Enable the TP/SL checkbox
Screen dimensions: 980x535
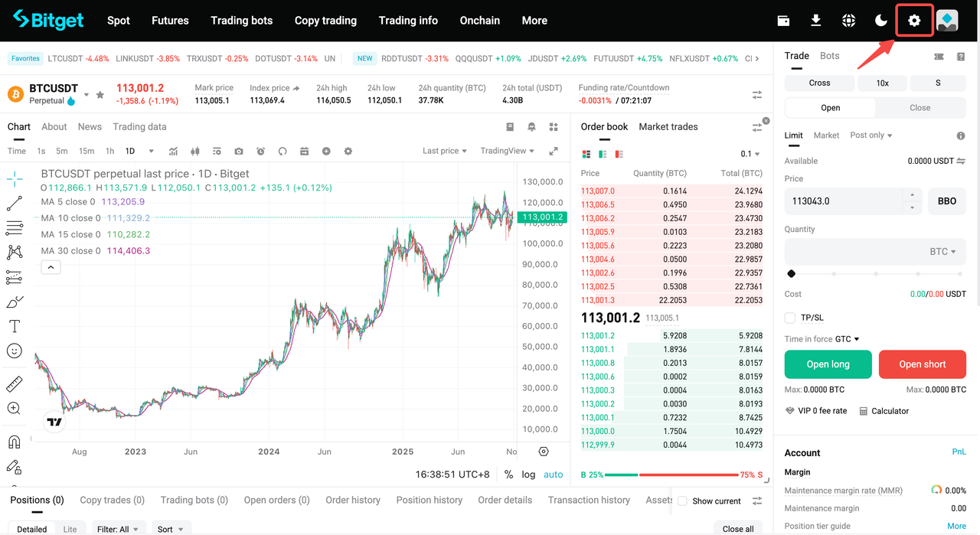[789, 318]
